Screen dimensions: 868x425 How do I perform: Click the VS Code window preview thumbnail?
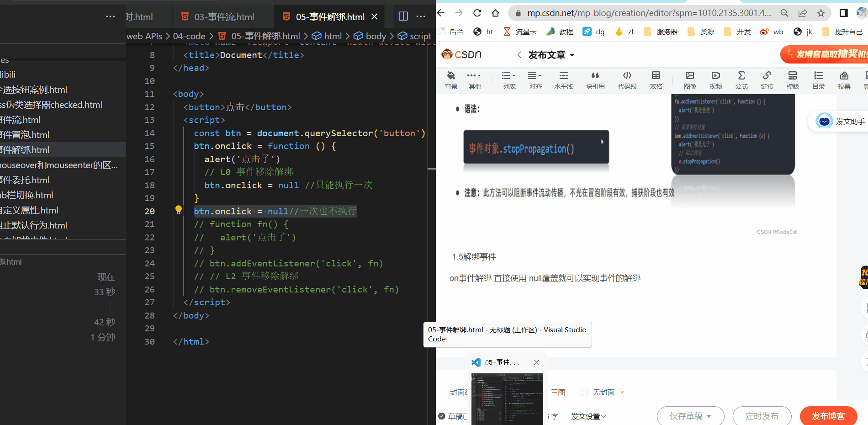(507, 399)
